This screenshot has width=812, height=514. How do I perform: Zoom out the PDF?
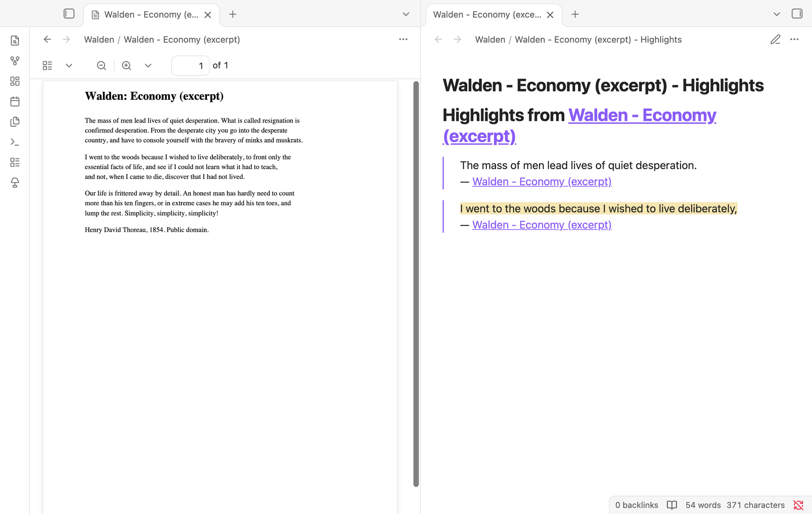(x=101, y=65)
